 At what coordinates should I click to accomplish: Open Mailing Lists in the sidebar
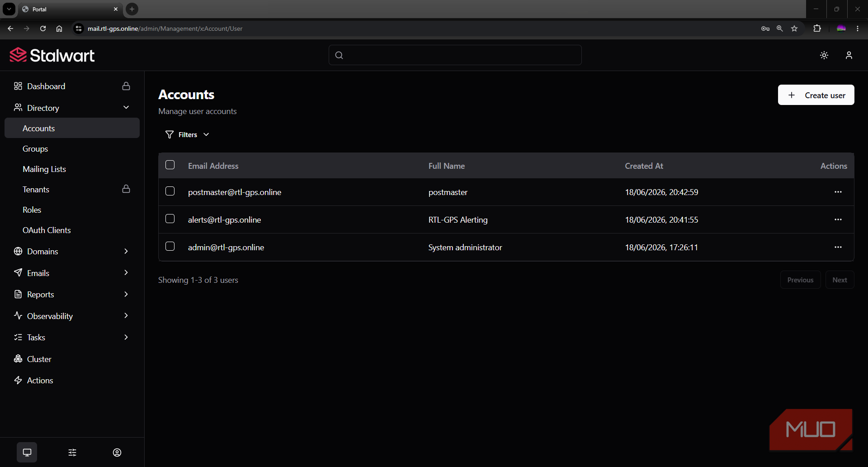(72, 169)
